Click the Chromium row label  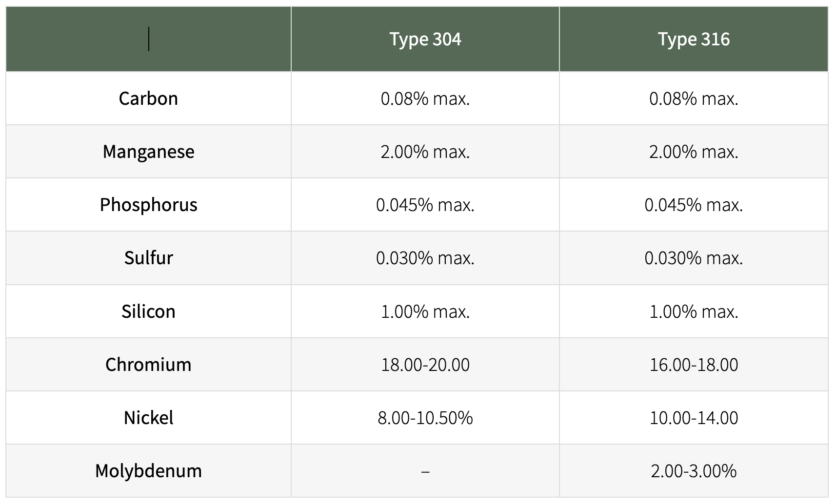pyautogui.click(x=148, y=365)
